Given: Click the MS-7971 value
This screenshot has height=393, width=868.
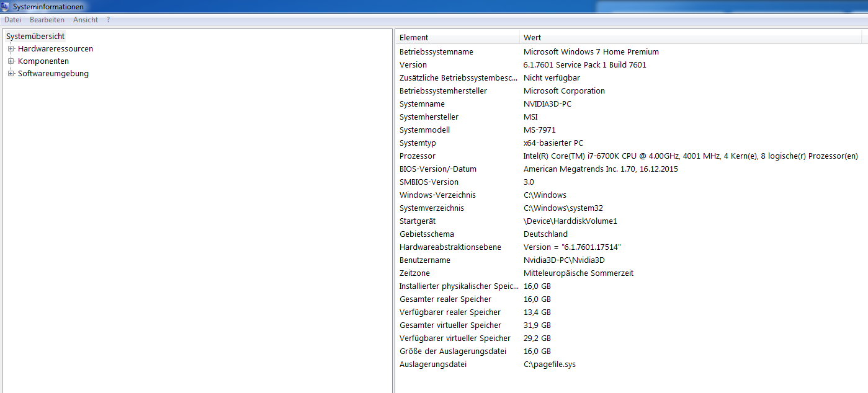Looking at the screenshot, I should pos(540,130).
